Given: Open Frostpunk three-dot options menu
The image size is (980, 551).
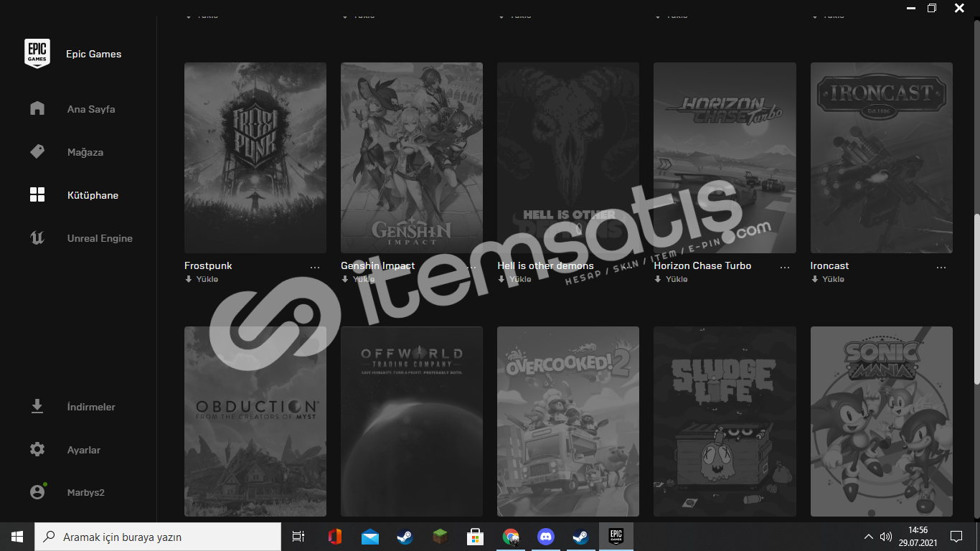Looking at the screenshot, I should (x=315, y=267).
